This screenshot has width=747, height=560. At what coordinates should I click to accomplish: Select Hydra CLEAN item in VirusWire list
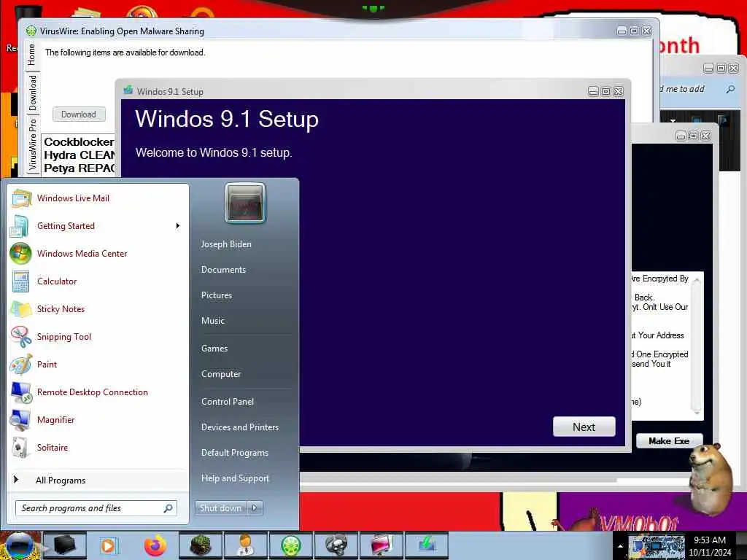79,155
